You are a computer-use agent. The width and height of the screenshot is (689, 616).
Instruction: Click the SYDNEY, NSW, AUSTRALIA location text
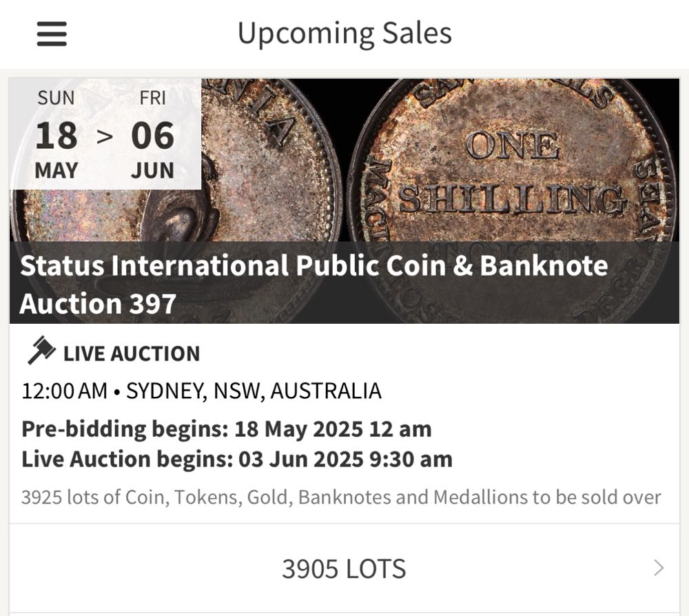coord(254,391)
